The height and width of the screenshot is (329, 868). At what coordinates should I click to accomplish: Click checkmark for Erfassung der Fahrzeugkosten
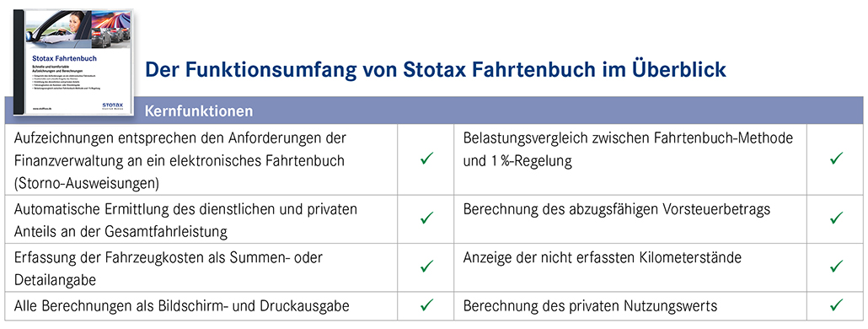point(426,267)
